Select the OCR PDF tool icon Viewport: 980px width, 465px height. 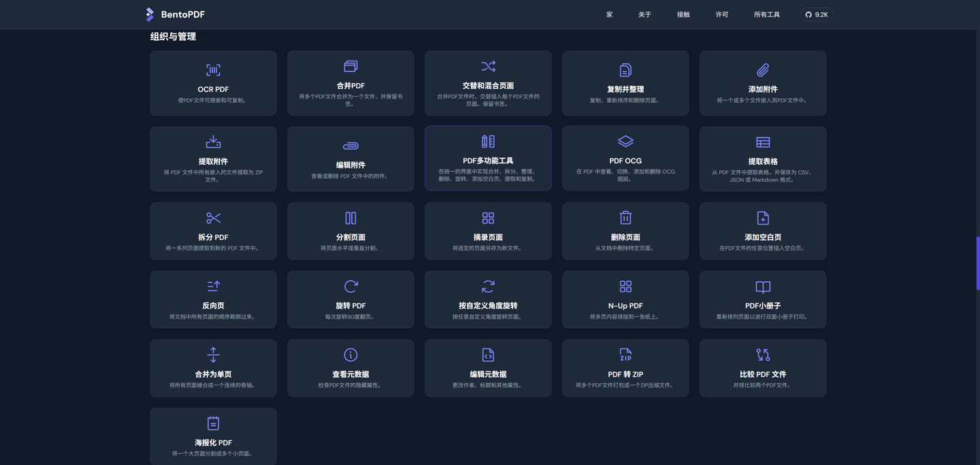click(213, 70)
